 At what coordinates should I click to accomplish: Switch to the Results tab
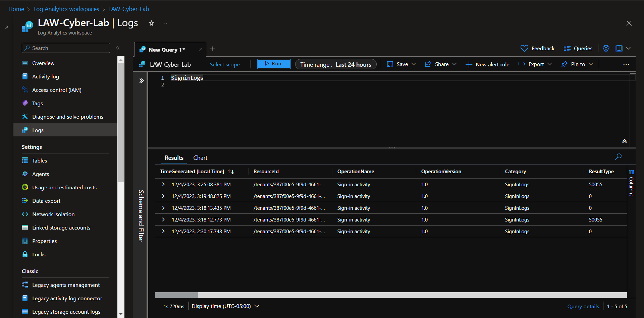tap(174, 157)
